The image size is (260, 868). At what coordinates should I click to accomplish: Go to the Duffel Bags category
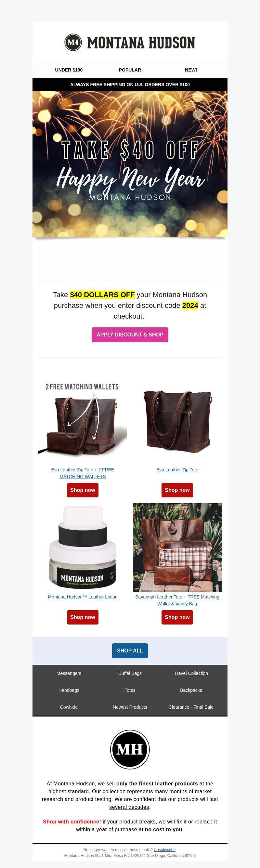tap(130, 673)
